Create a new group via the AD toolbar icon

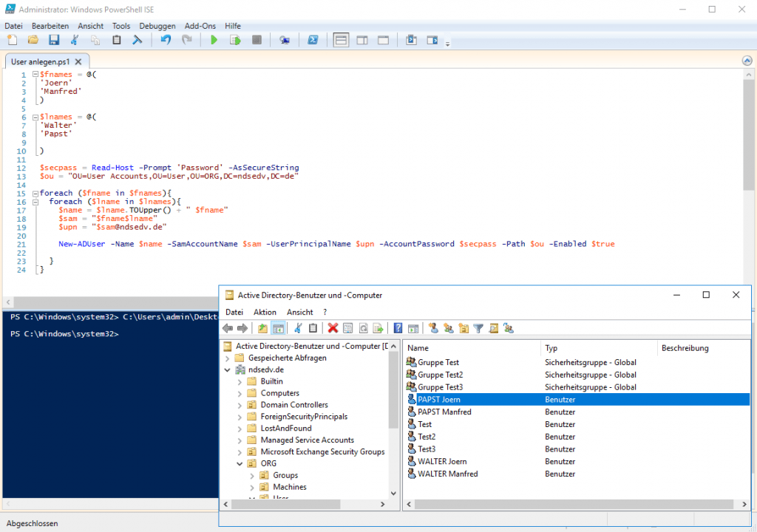(x=448, y=328)
